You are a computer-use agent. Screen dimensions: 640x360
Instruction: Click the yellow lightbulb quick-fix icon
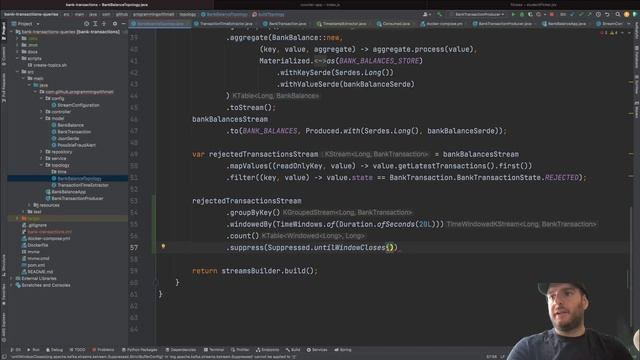[163, 247]
